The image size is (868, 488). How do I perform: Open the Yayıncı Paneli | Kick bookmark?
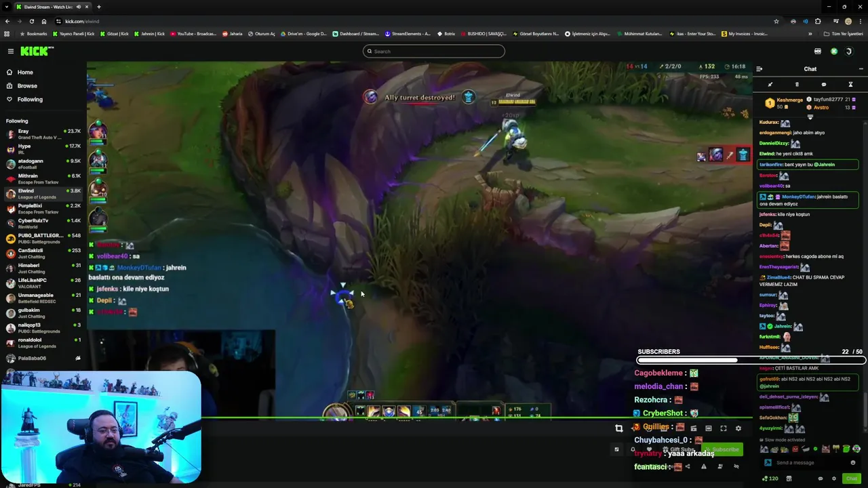[75, 34]
